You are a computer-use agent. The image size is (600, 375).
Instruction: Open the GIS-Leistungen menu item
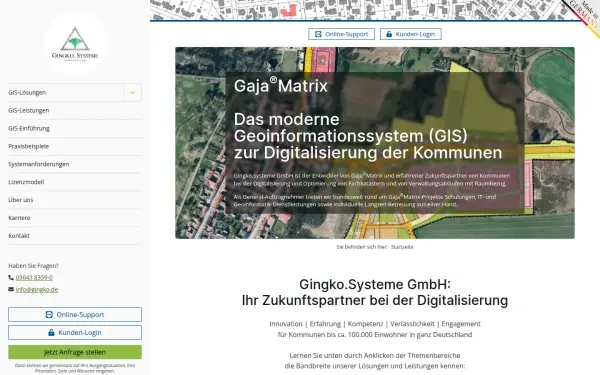(x=75, y=110)
